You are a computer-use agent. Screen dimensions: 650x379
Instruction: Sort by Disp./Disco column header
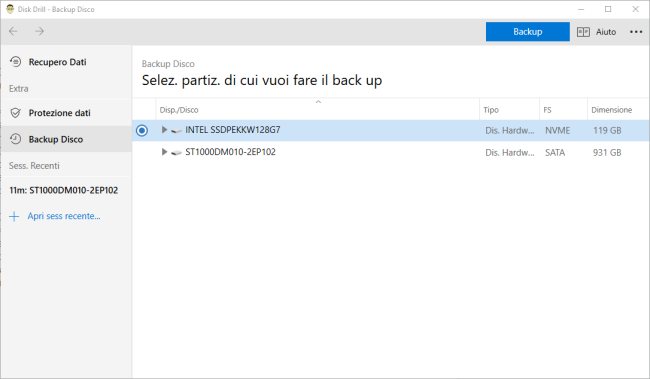[x=179, y=110]
